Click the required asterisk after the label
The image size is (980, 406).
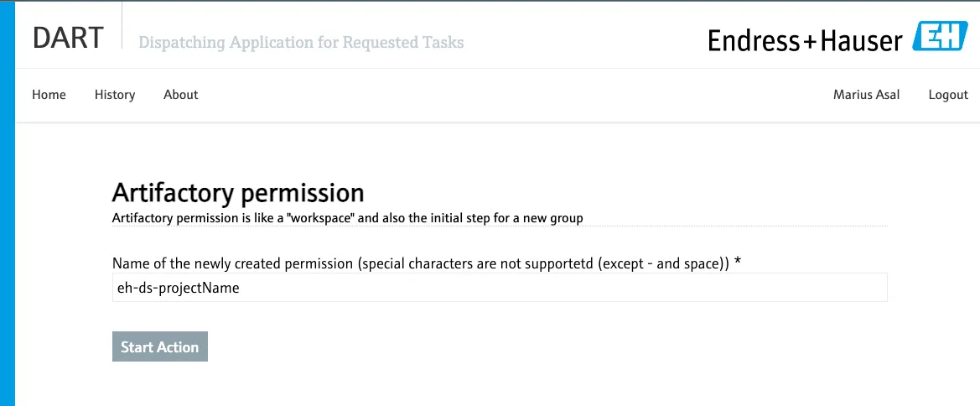(738, 263)
